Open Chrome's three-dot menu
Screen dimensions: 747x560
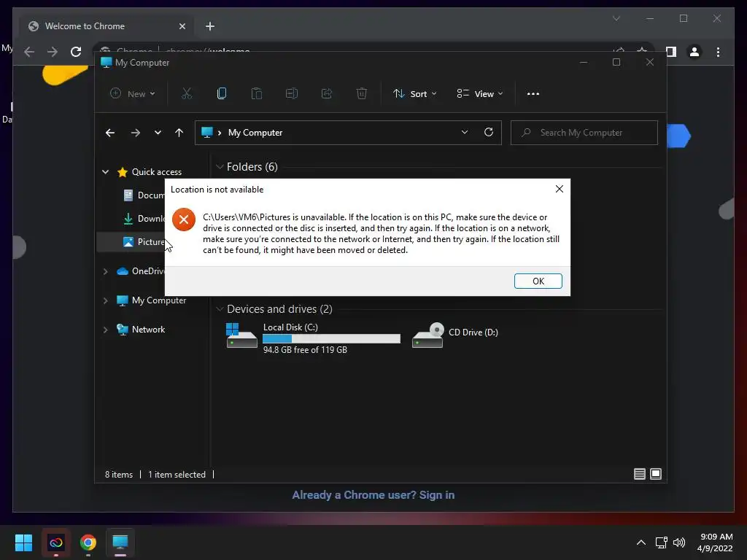(x=718, y=52)
